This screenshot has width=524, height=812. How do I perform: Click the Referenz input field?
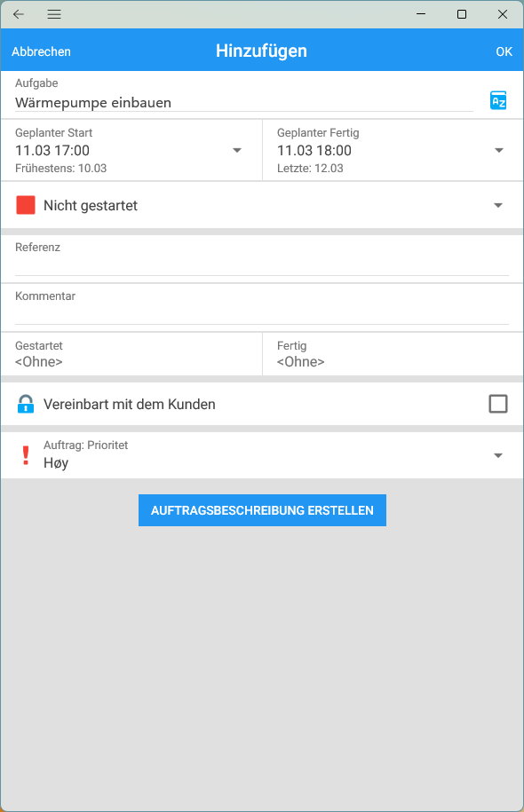(x=262, y=265)
